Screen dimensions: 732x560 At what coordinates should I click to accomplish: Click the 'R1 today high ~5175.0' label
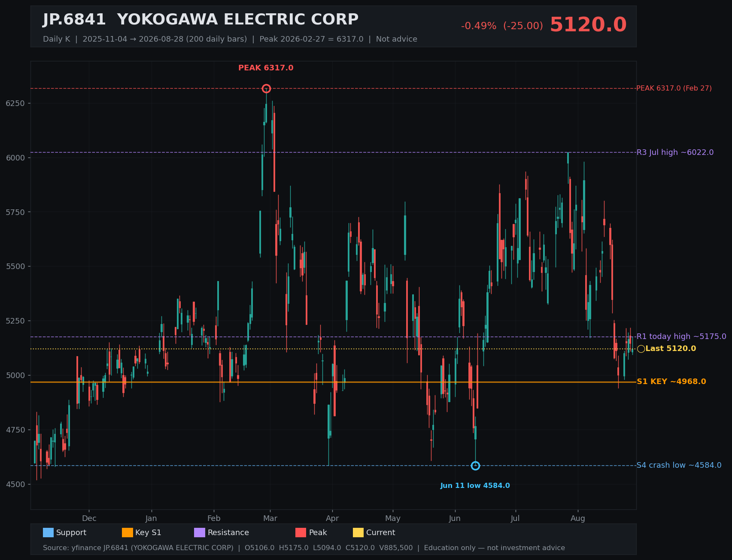pos(681,336)
